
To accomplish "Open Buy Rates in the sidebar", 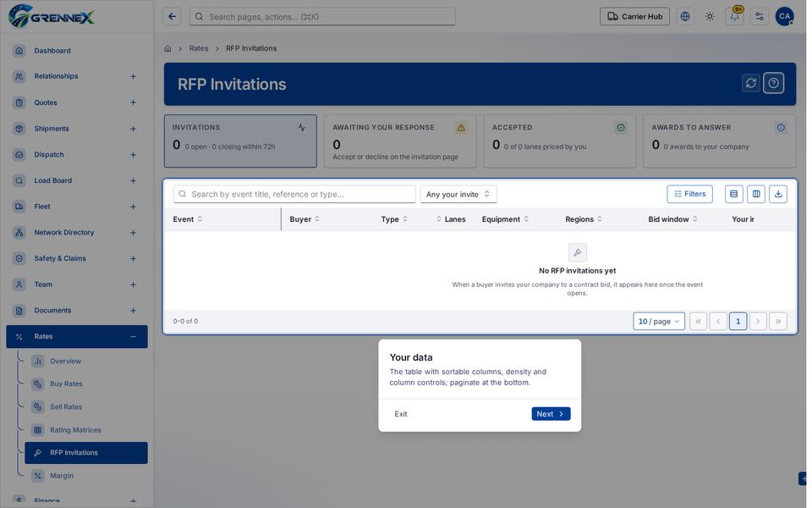I will (x=66, y=384).
